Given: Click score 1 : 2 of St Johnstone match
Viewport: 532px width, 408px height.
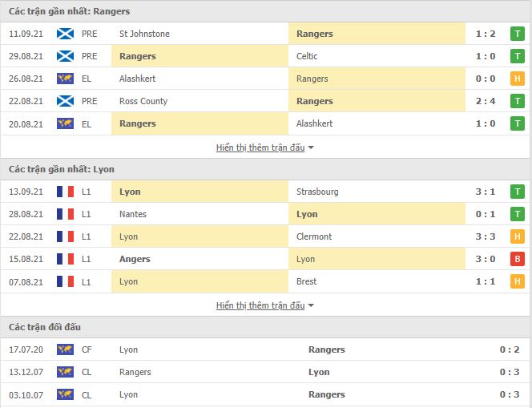Looking at the screenshot, I should click(x=486, y=34).
